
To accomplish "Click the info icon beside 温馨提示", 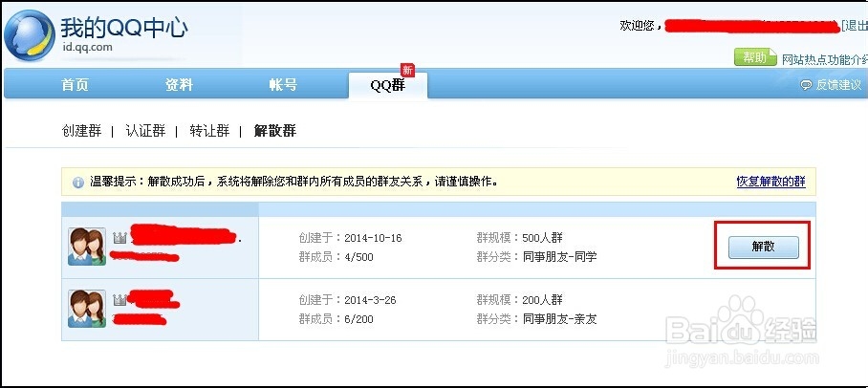I will [x=78, y=183].
